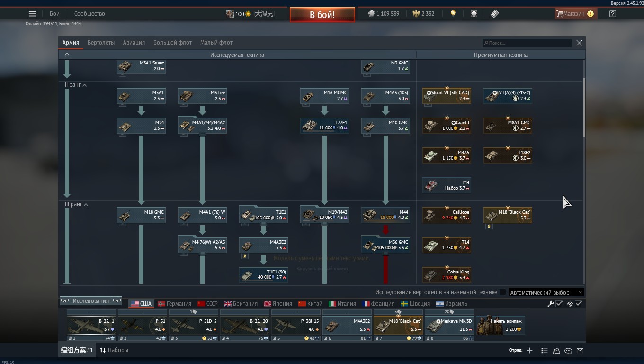Click the research tree vertical scrollbar

(584, 108)
